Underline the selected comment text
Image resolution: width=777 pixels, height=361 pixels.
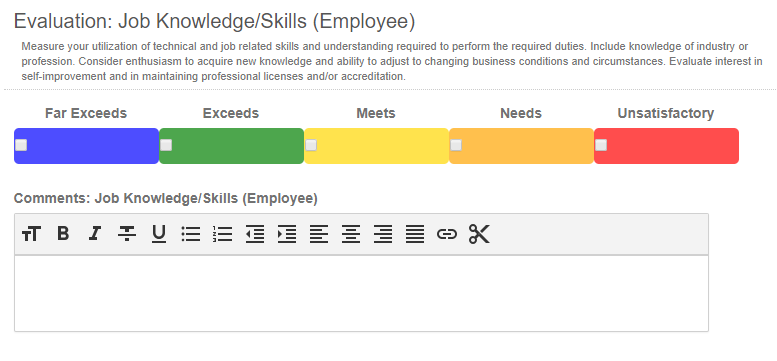(159, 234)
